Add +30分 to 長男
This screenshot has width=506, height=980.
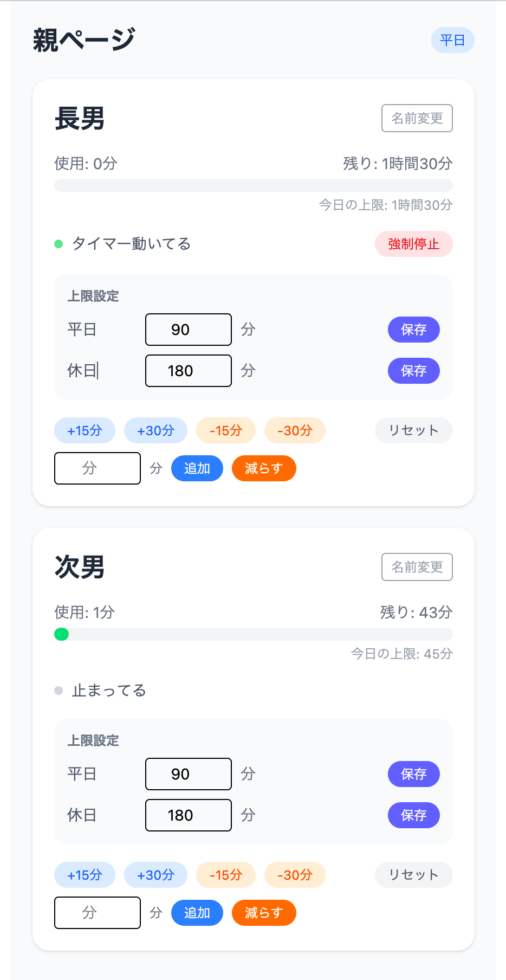pyautogui.click(x=155, y=430)
